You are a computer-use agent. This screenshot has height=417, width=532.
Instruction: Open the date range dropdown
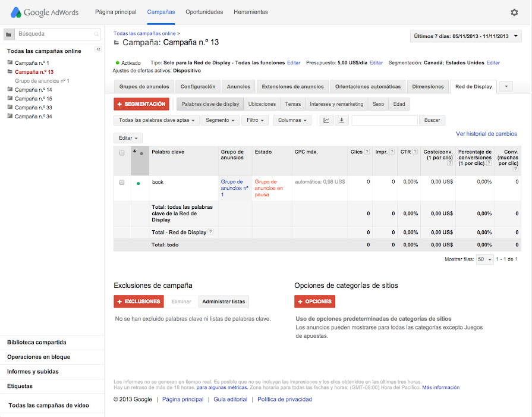[x=466, y=36]
